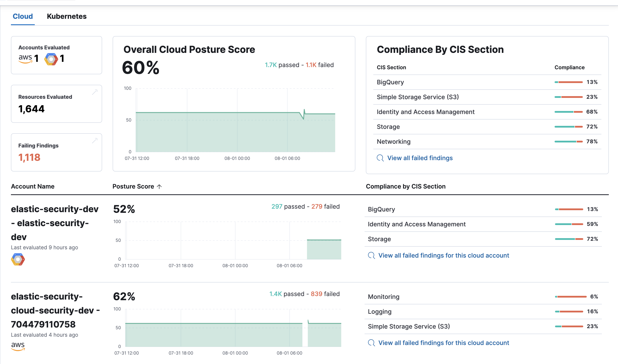Open Storage row in top compliance table
This screenshot has width=618, height=364.
pyautogui.click(x=487, y=127)
